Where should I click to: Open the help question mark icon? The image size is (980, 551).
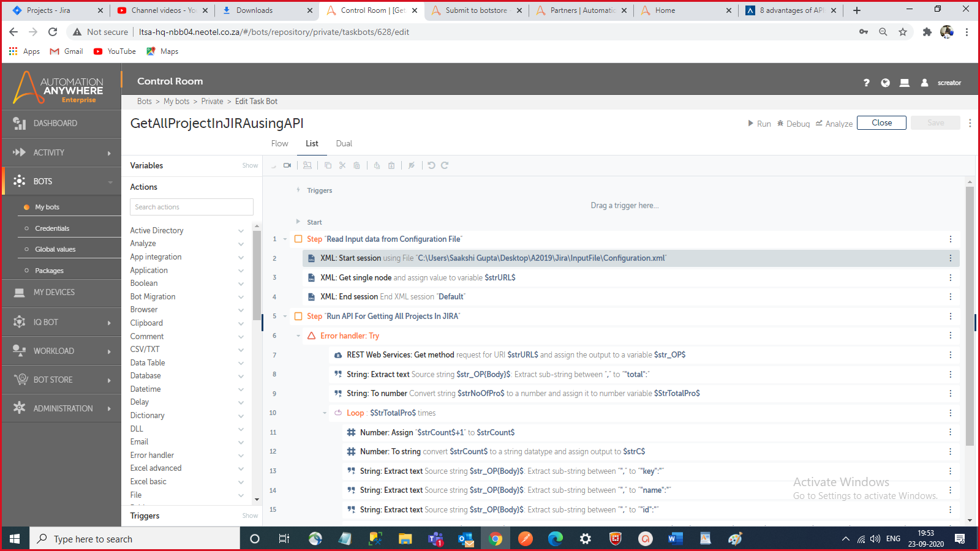[x=866, y=83]
